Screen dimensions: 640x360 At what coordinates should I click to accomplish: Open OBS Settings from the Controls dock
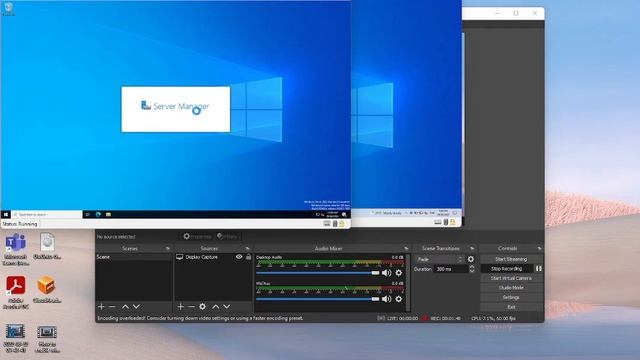(511, 297)
